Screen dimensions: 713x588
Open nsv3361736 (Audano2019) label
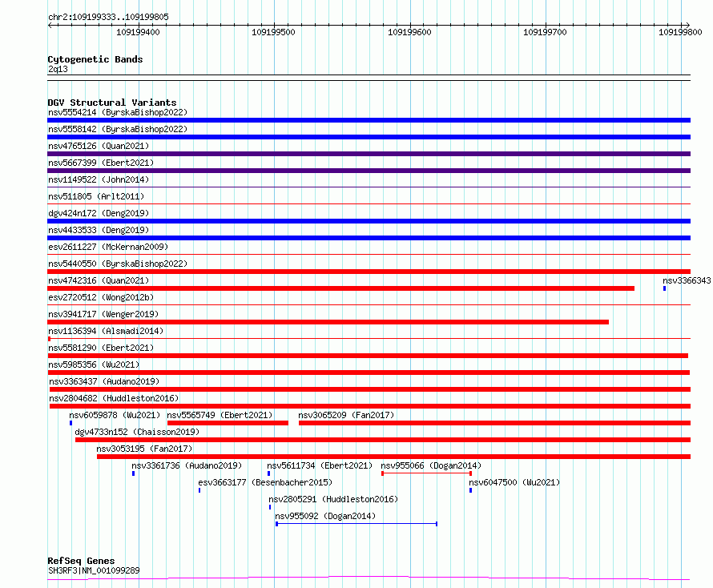click(187, 465)
